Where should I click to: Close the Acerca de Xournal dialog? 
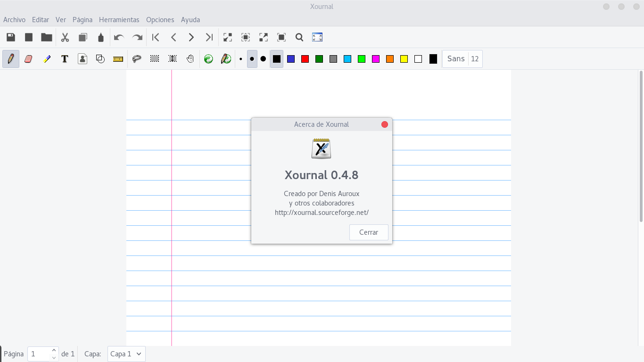tap(385, 124)
